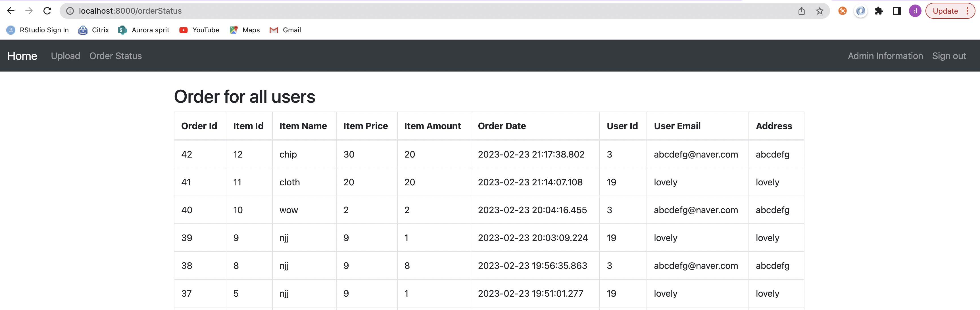
Task: Open the Citrix bookmark
Action: (x=93, y=30)
